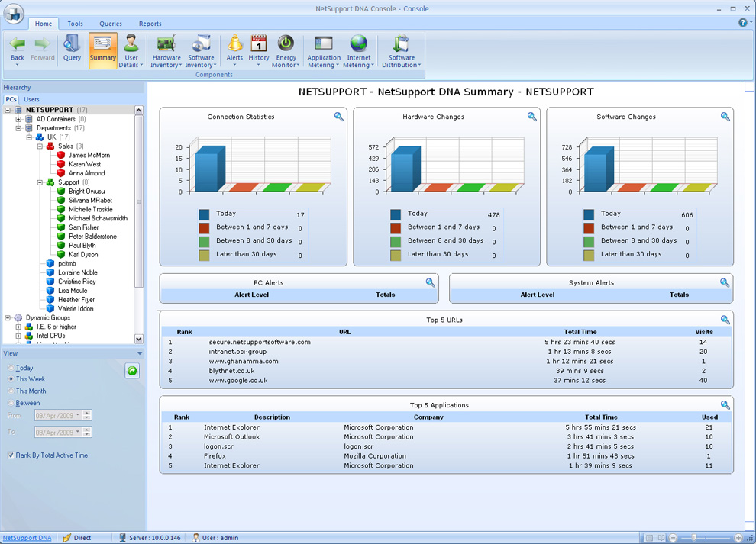Screen dimensions: 756x544
Task: Click the Top 5 Applications magnifier icon
Action: [x=725, y=404]
